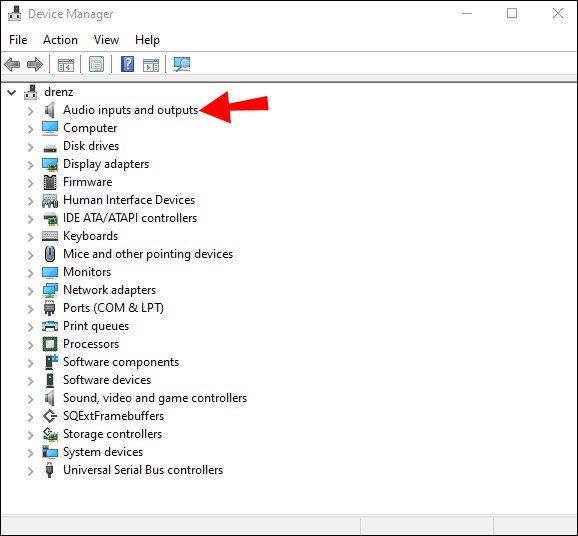Click the Back arrow toolbar icon
Image resolution: width=578 pixels, height=536 pixels.
[x=12, y=65]
